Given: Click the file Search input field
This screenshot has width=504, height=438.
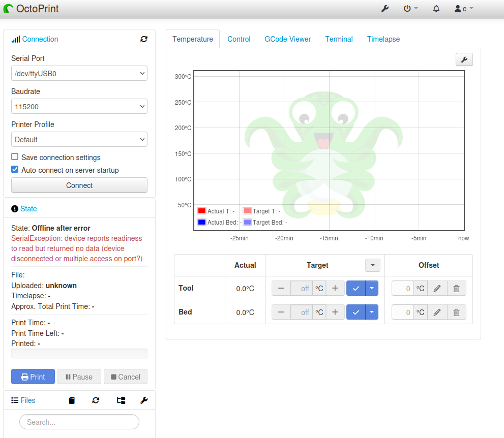Looking at the screenshot, I should click(79, 422).
